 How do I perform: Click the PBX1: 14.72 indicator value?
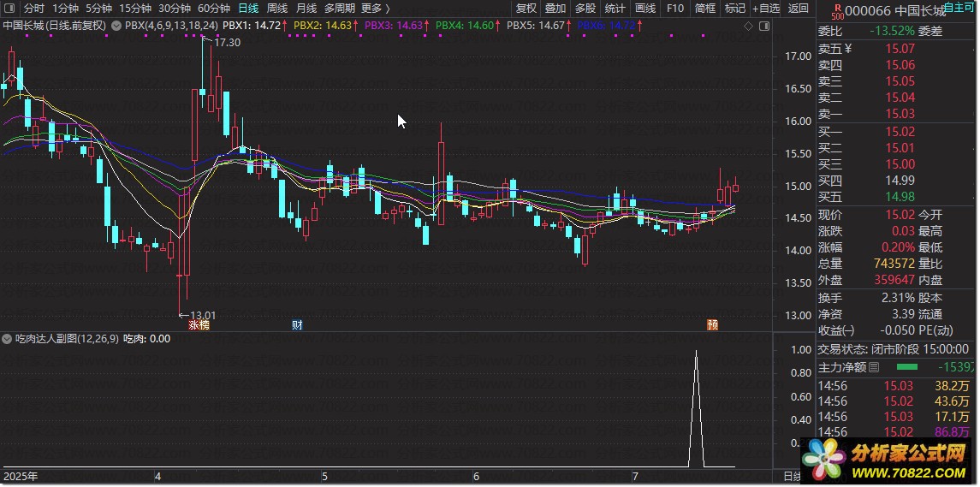click(x=252, y=26)
